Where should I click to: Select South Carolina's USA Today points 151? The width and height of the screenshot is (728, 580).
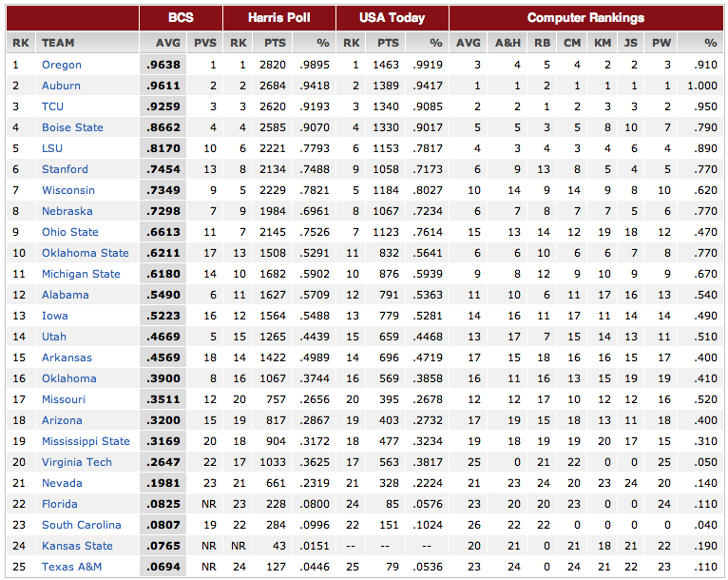coord(389,524)
